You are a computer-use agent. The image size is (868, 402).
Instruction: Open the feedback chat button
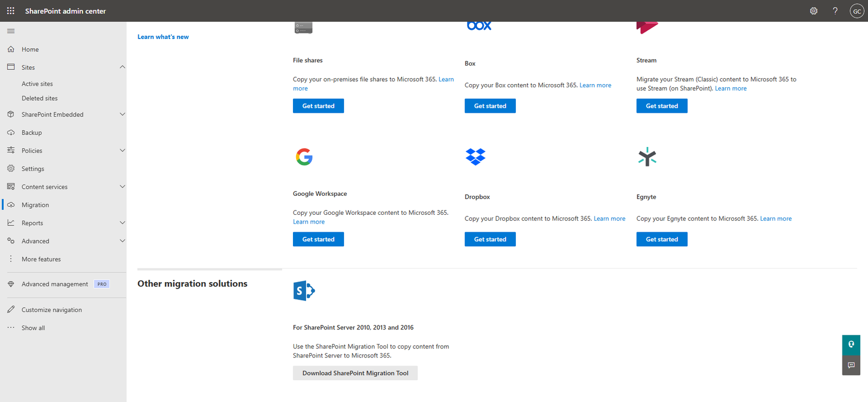(851, 365)
